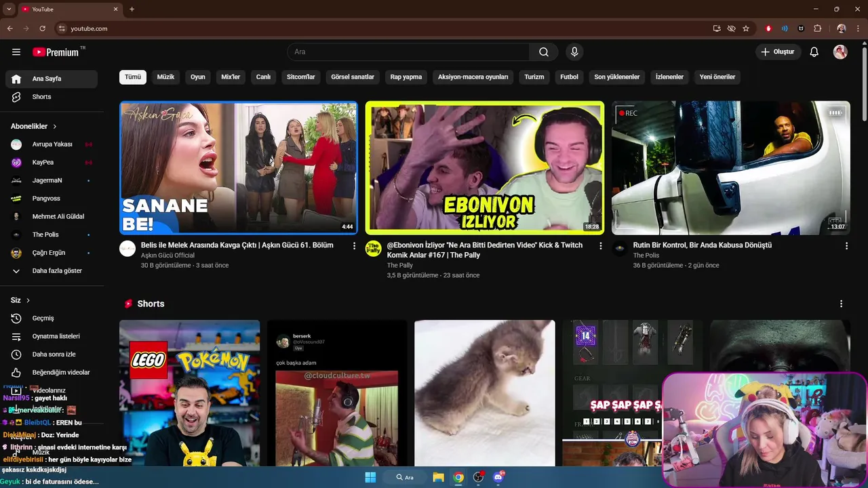
Task: Expand the Siz section
Action: pyautogui.click(x=20, y=300)
